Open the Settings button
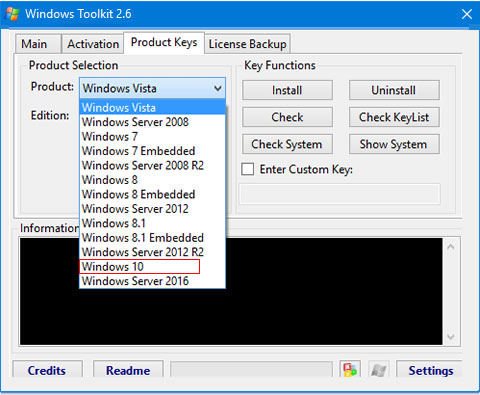 pyautogui.click(x=430, y=370)
